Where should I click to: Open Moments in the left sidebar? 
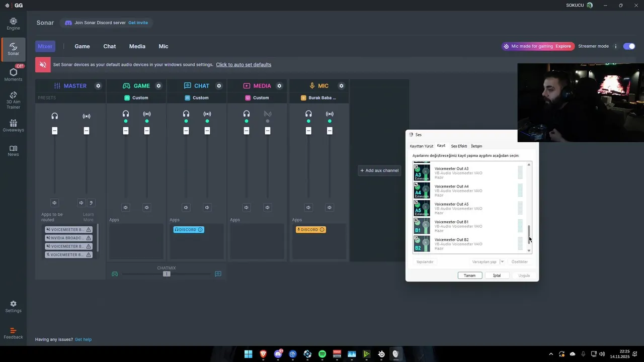(13, 74)
